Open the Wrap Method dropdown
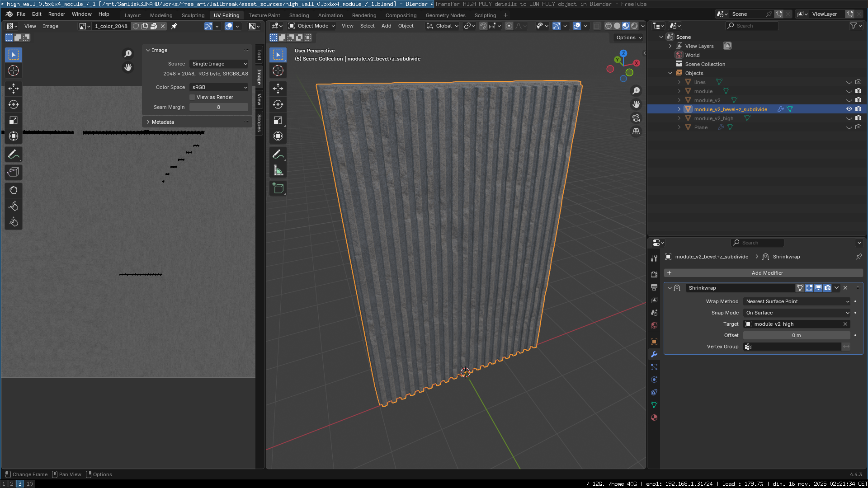Image resolution: width=868 pixels, height=488 pixels. click(x=797, y=301)
